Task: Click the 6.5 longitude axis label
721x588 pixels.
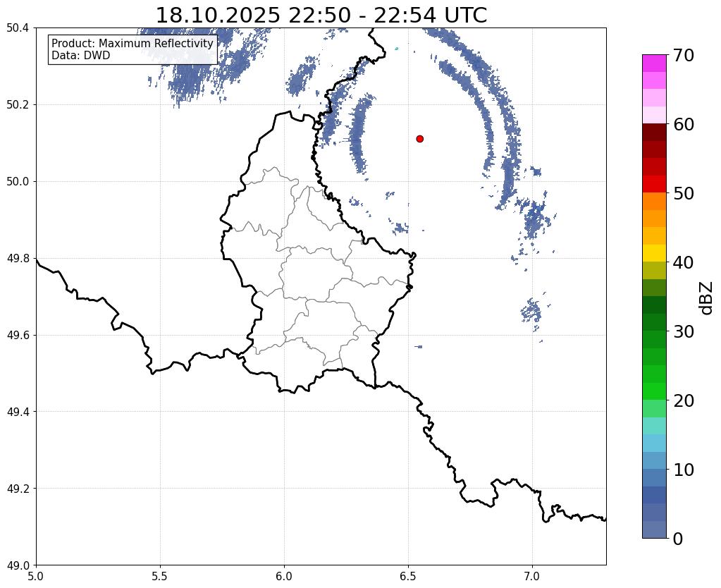Action: pos(408,577)
